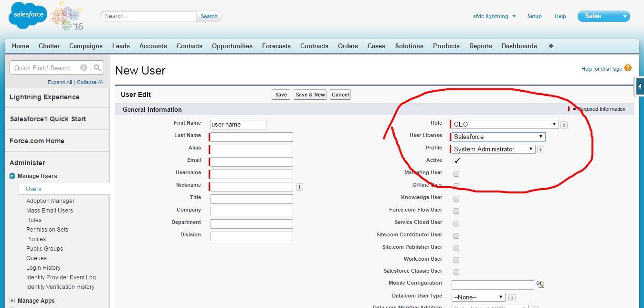Click the Save button
The height and width of the screenshot is (308, 644).
(x=281, y=95)
